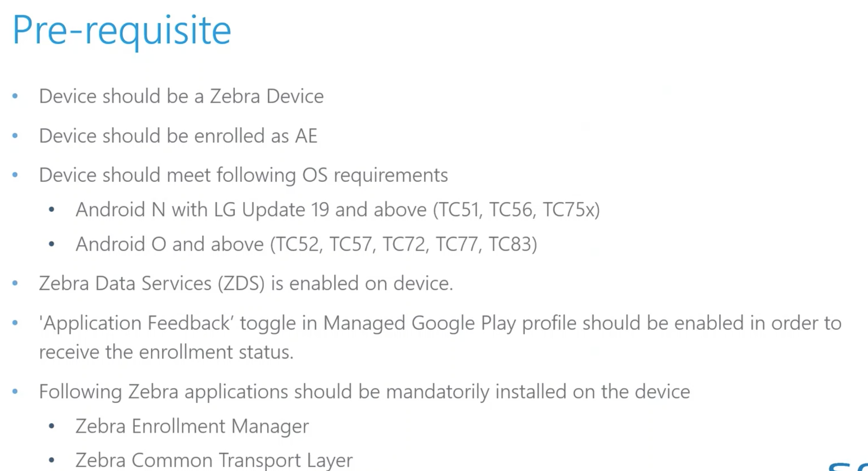Screen dimensions: 868x471
Task: Click the bullet dot before the Android N line
Action: 52,210
